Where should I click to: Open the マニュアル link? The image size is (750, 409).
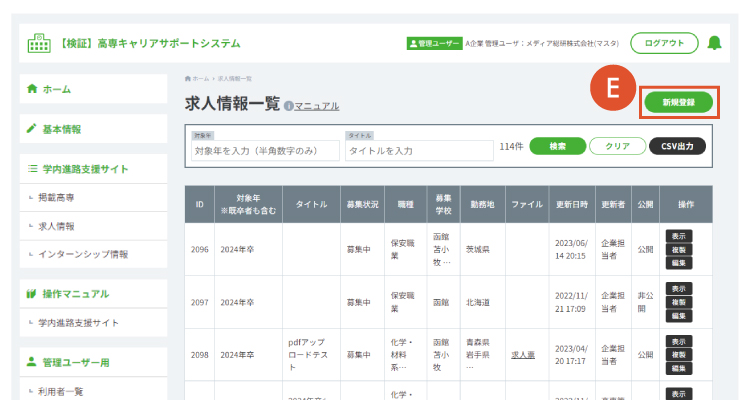point(317,106)
